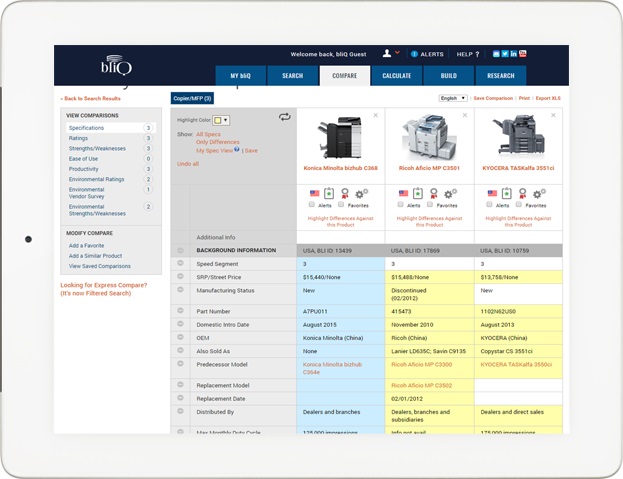Open the user account icon
The width and height of the screenshot is (623, 479).
pyautogui.click(x=387, y=53)
